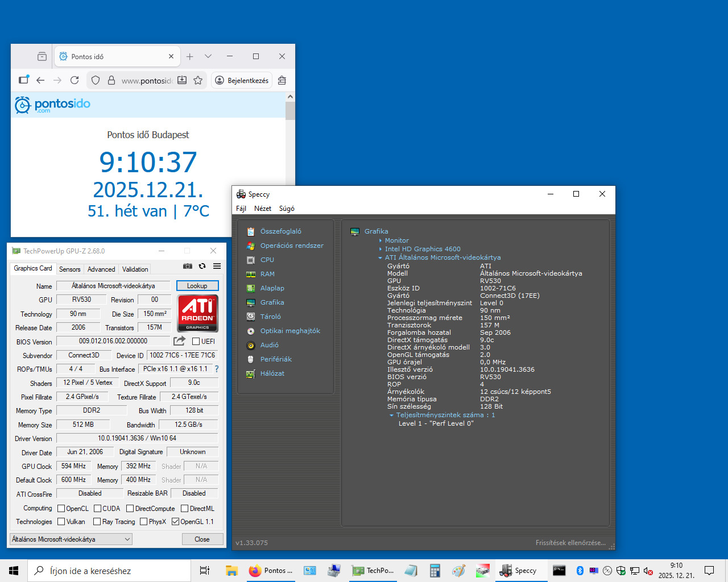This screenshot has height=582, width=728.
Task: Open the Nézet menu in Speccy
Action: [263, 209]
